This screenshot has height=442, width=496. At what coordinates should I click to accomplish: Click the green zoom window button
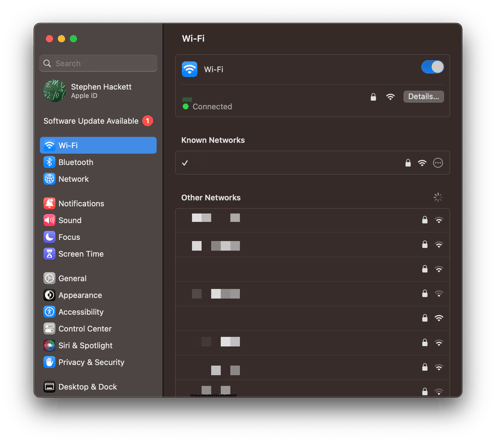coord(73,39)
